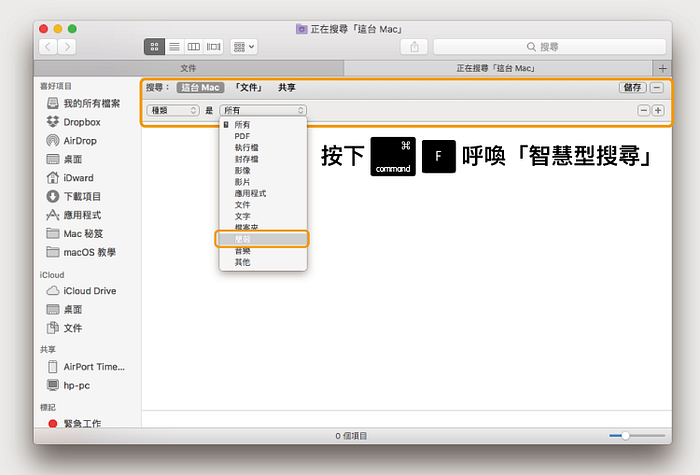The width and height of the screenshot is (700, 475).
Task: Open iDward home folder
Action: click(x=70, y=178)
